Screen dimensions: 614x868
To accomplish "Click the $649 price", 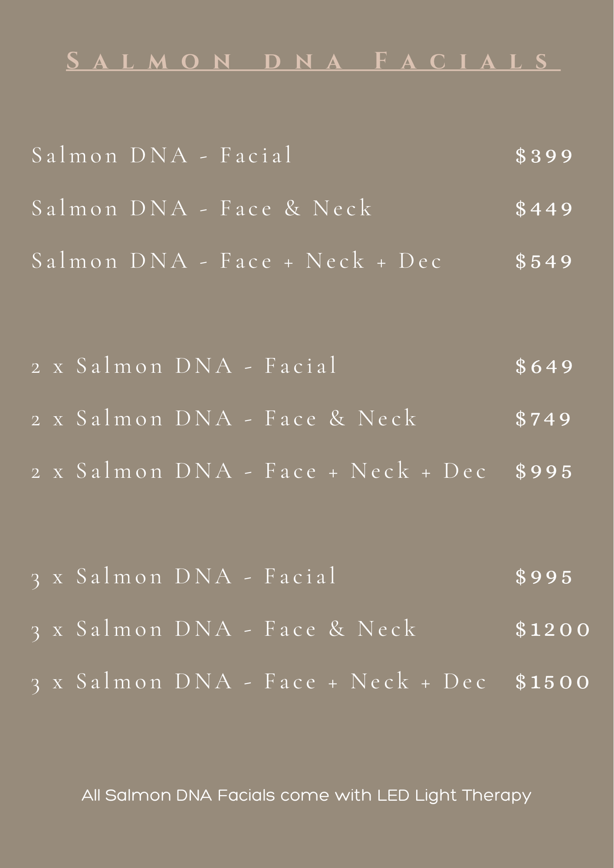I will point(544,367).
